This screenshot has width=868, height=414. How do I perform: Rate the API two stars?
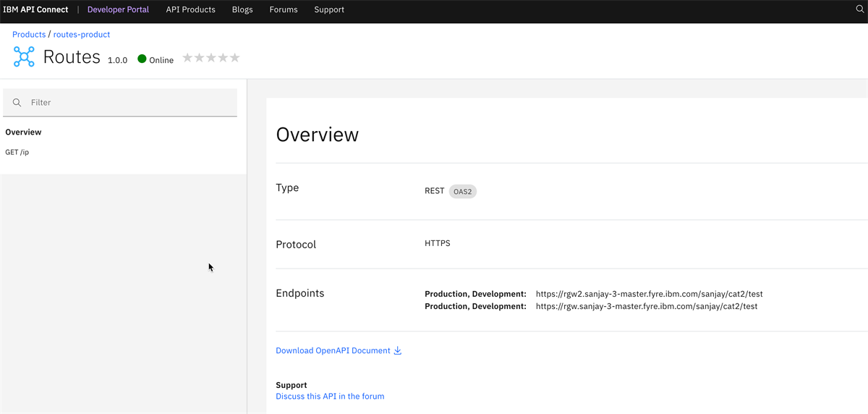pos(200,58)
